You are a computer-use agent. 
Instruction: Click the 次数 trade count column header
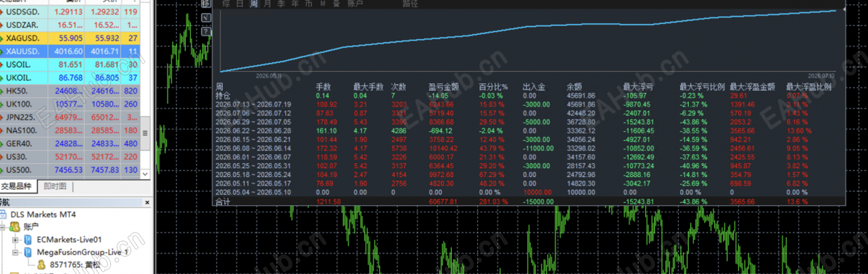398,87
